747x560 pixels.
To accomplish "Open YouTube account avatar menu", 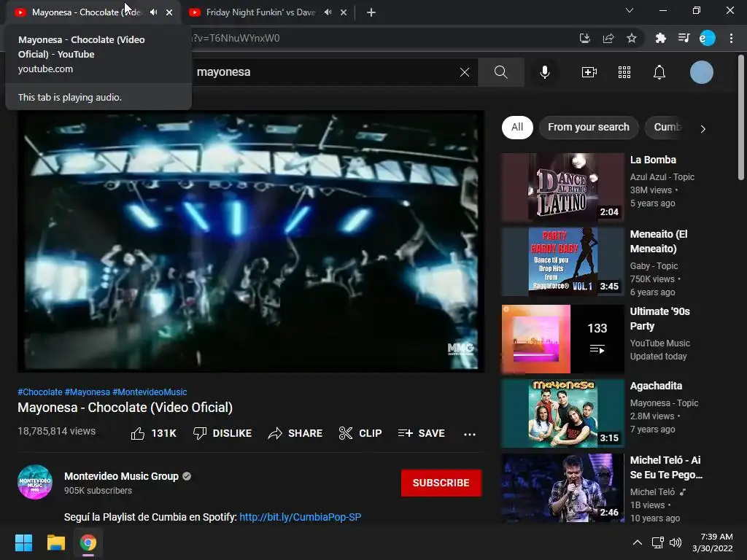I will (702, 72).
